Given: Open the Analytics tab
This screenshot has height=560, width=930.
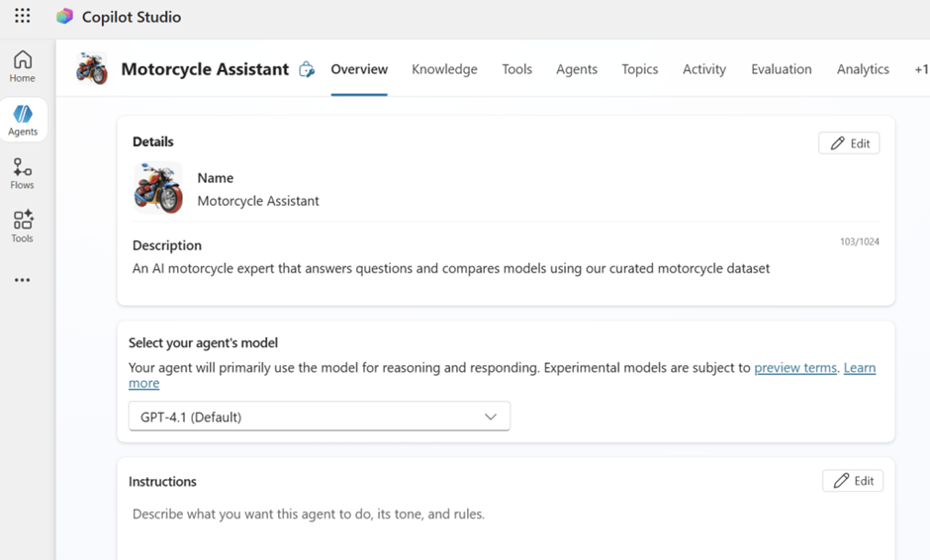Looking at the screenshot, I should point(863,69).
